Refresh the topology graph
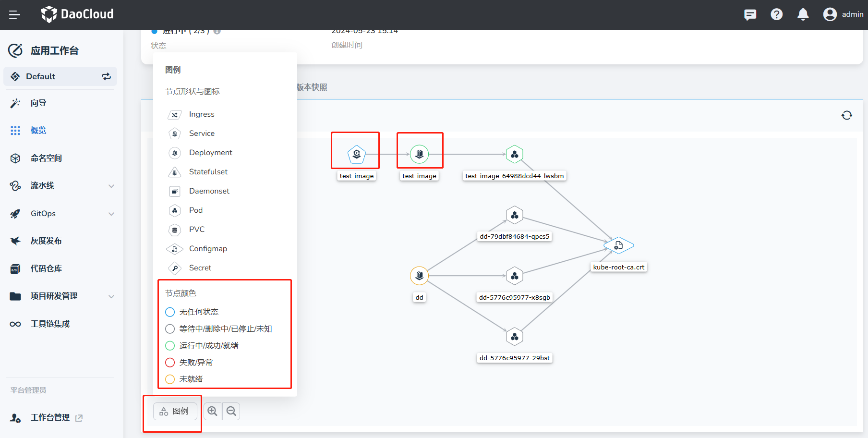 tap(846, 115)
